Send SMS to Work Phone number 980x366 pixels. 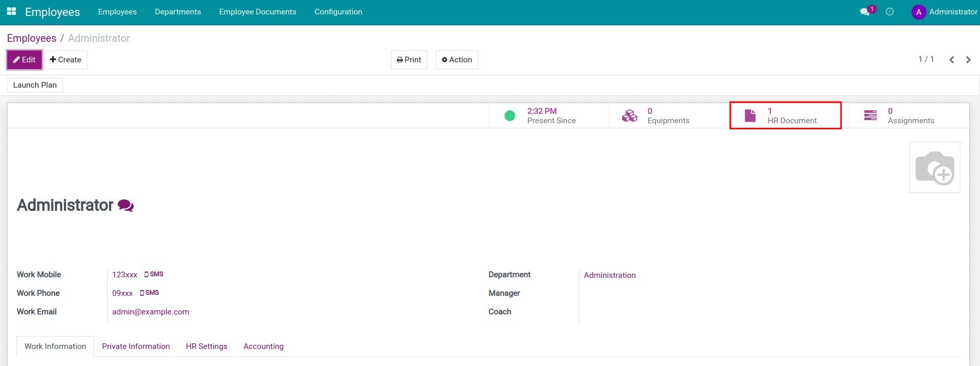click(149, 293)
